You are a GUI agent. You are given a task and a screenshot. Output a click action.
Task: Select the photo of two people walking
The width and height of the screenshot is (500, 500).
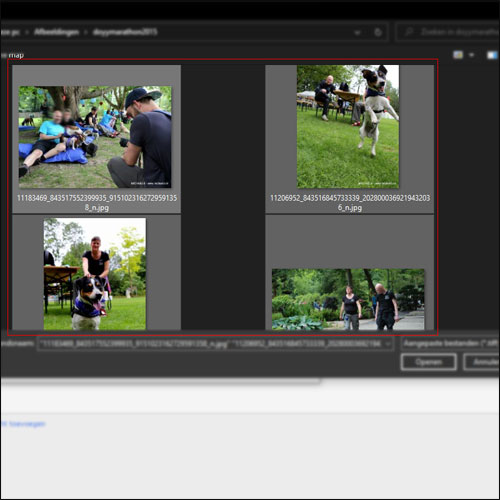[x=348, y=299]
